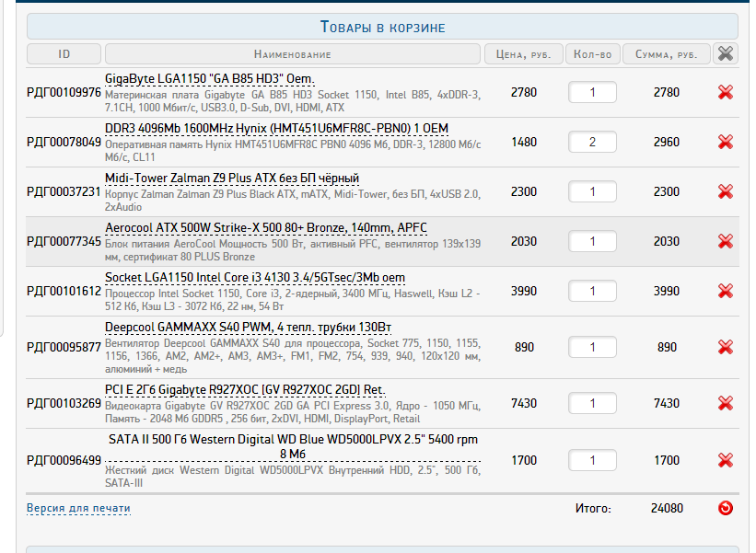Open Aerocool ATX 500W Strike-X product link

coord(266,228)
